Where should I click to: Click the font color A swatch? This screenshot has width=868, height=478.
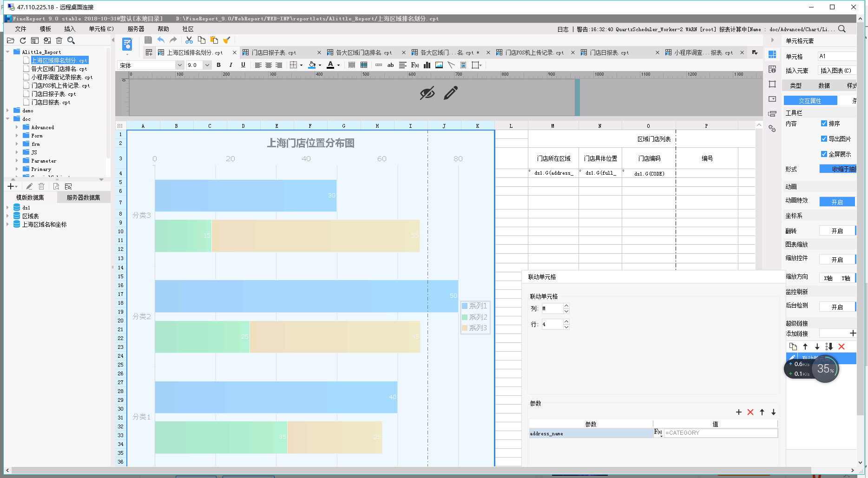point(330,65)
